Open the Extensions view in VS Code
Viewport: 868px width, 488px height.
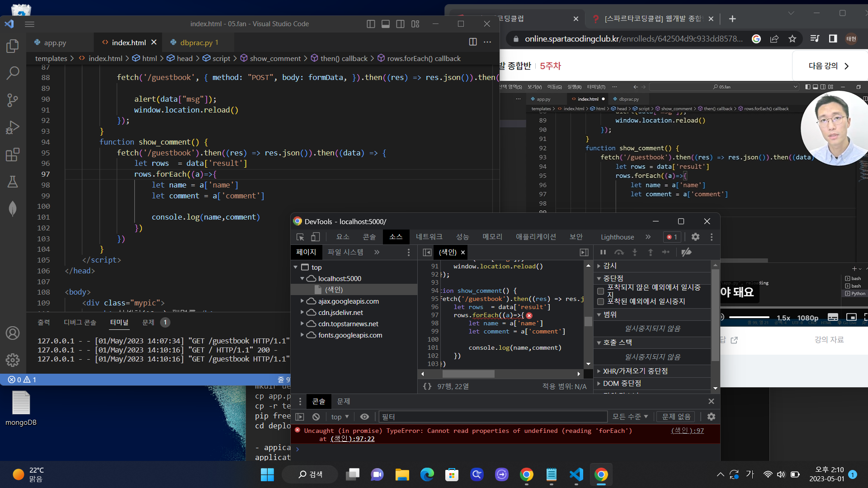point(13,155)
